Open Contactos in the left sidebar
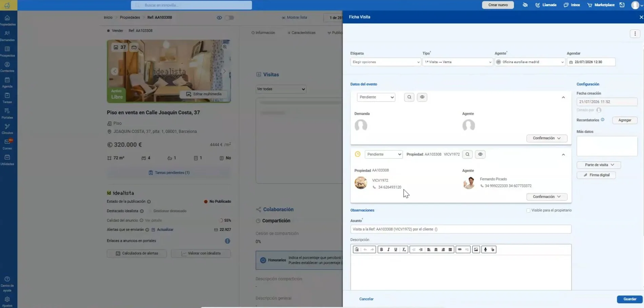644x308 pixels. pos(7,67)
